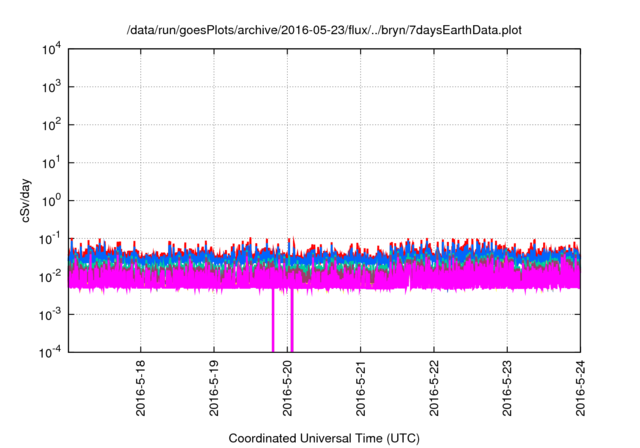The height and width of the screenshot is (448, 640).
Task: Select the 2016-5-22 date tick label
Action: tap(434, 388)
